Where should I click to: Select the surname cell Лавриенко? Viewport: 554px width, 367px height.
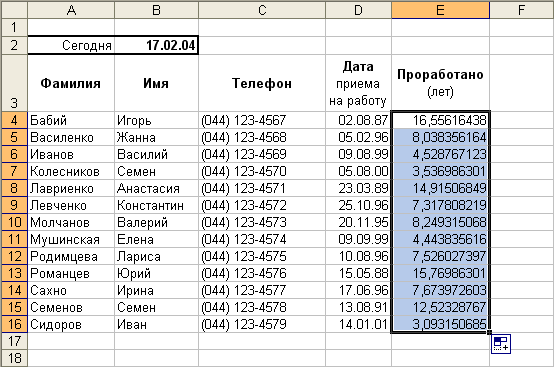pos(71,188)
